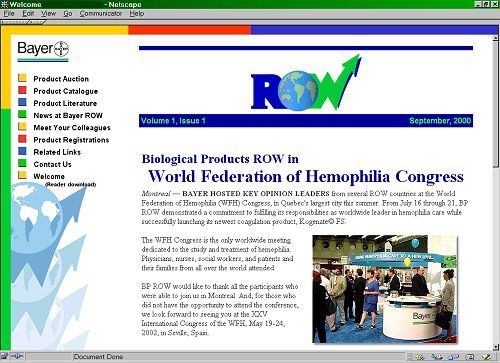Viewport: 500px width, 363px height.
Task: Close the Netscape window
Action: pyautogui.click(x=494, y=4)
